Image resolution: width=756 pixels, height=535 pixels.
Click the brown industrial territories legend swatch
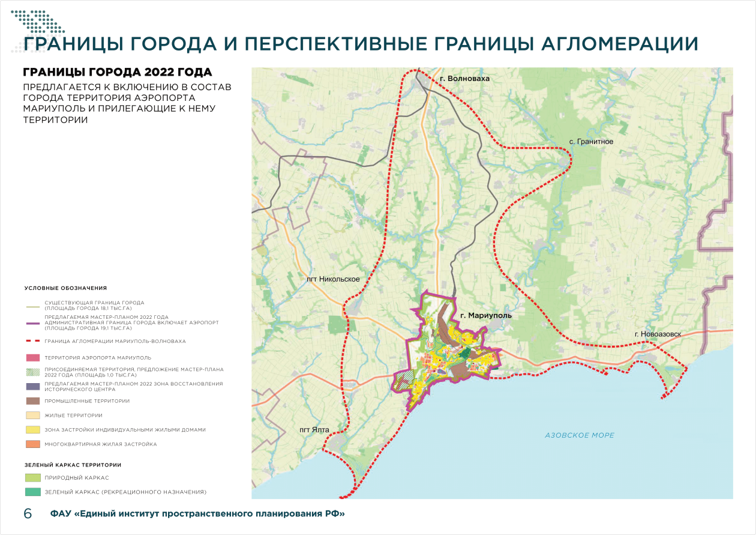pyautogui.click(x=32, y=400)
